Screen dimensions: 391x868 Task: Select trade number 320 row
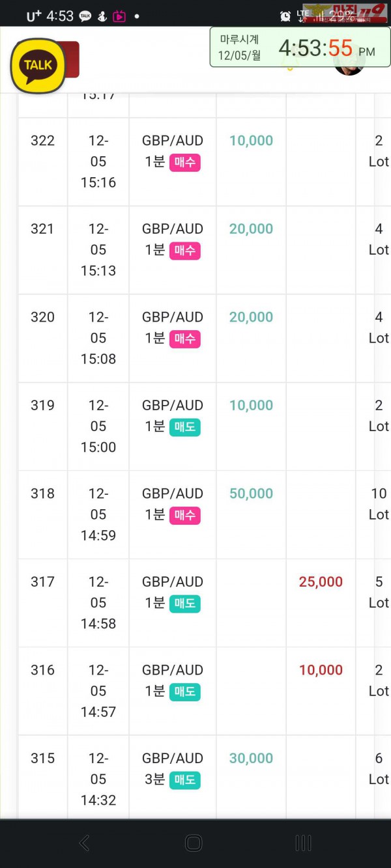pyautogui.click(x=195, y=339)
